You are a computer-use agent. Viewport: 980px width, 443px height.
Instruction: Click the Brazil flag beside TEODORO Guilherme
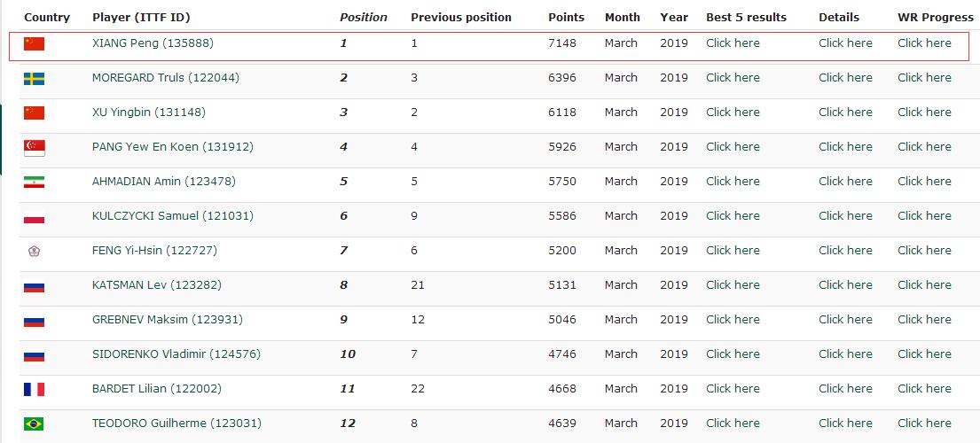[x=34, y=424]
